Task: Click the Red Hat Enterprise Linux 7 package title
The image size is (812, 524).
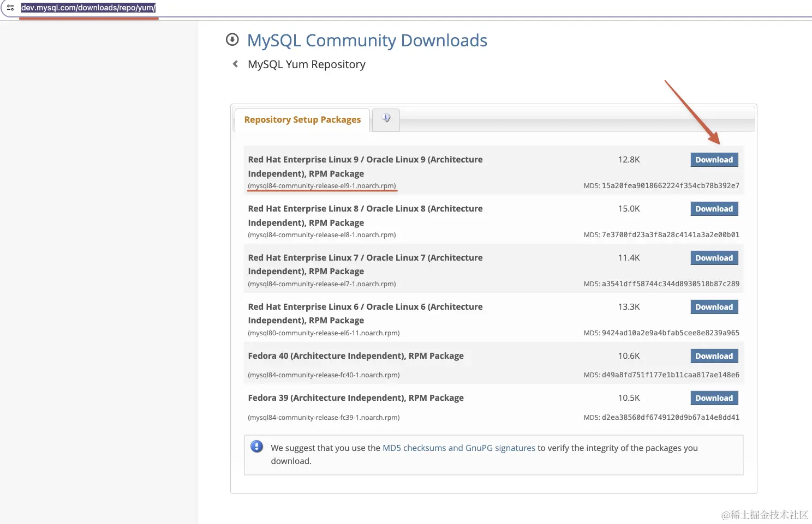Action: click(x=365, y=264)
